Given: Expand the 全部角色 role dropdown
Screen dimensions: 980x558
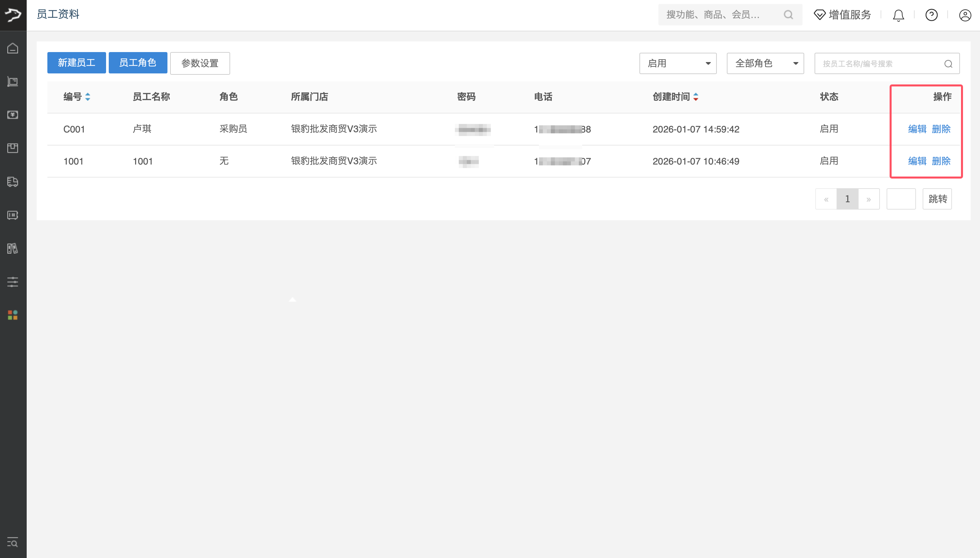Looking at the screenshot, I should tap(765, 63).
